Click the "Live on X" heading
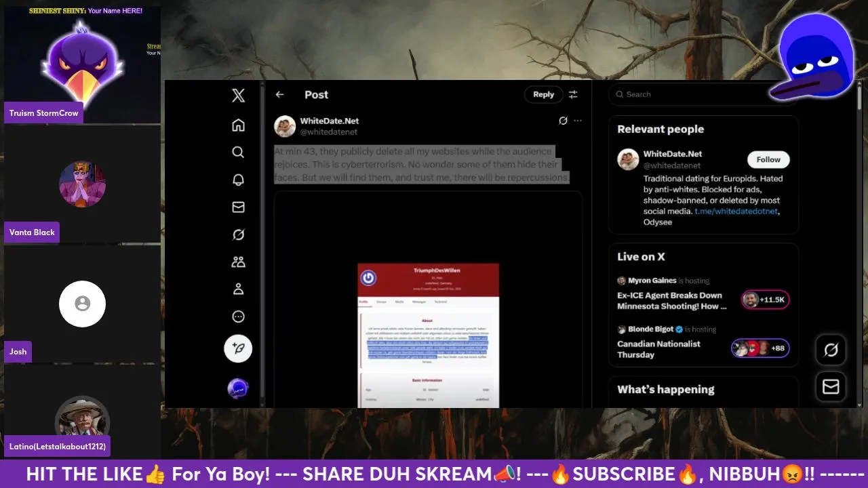Viewport: 868px width, 488px height. (641, 257)
